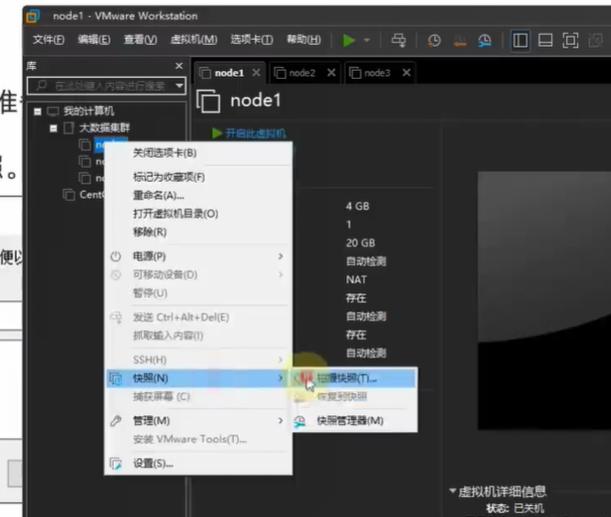
Task: Click the snapshot icon beside 快照(N)
Action: 116,378
